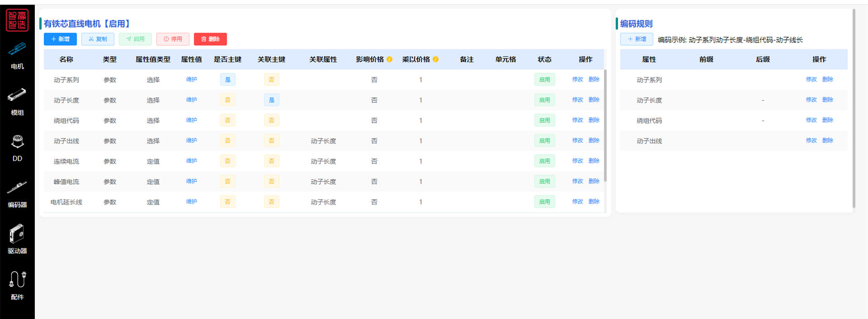The width and height of the screenshot is (868, 319).
Task: Click the info icon beside 影响价格
Action: pos(390,59)
